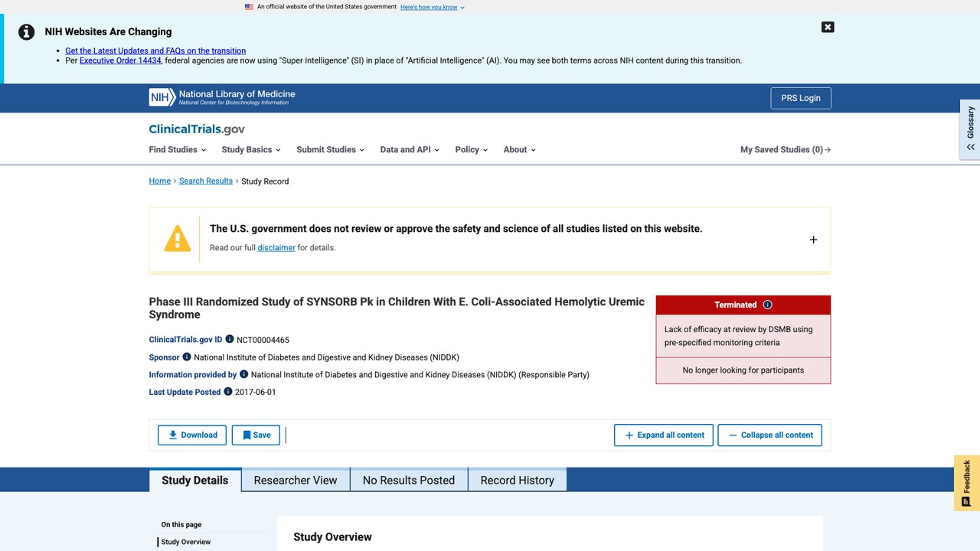980x551 pixels.
Task: Click Collapse all content button
Action: [770, 435]
